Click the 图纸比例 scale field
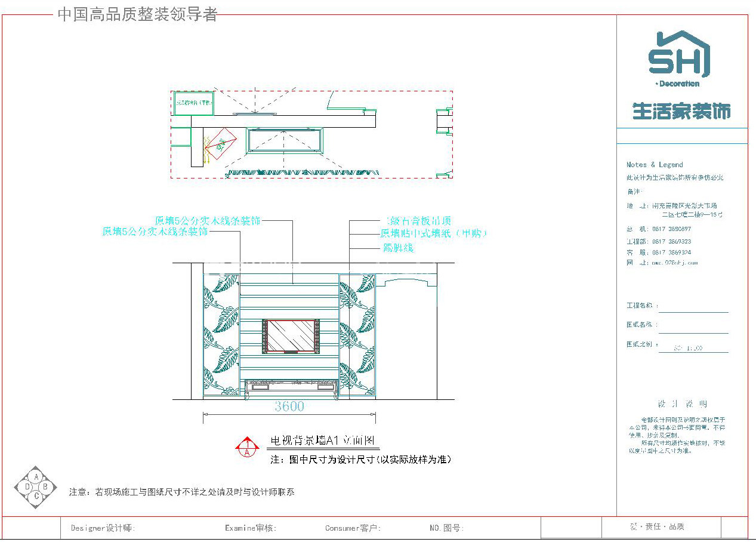The image size is (756, 542). [692, 347]
